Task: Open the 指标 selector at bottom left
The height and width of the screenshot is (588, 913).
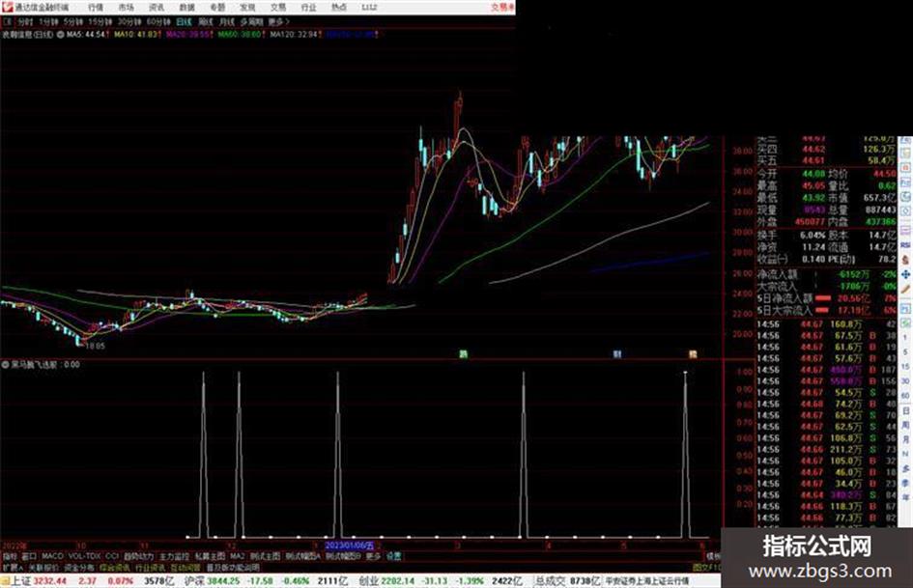Action: 10,556
